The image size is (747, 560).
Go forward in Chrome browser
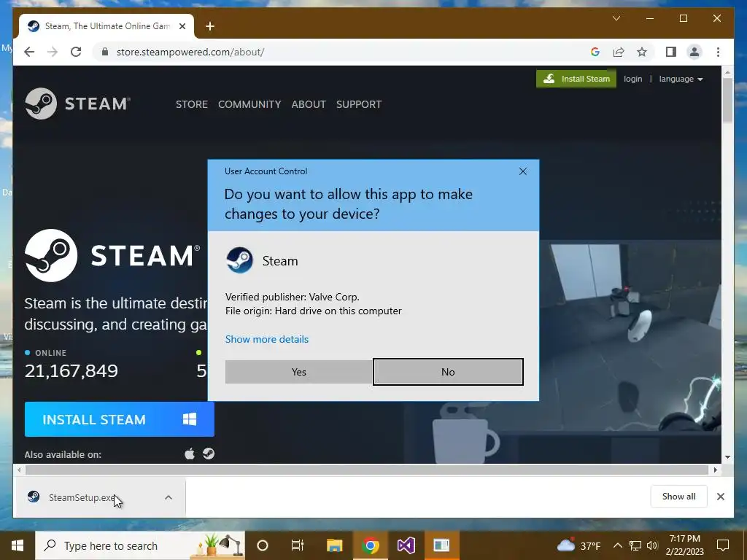pyautogui.click(x=53, y=52)
